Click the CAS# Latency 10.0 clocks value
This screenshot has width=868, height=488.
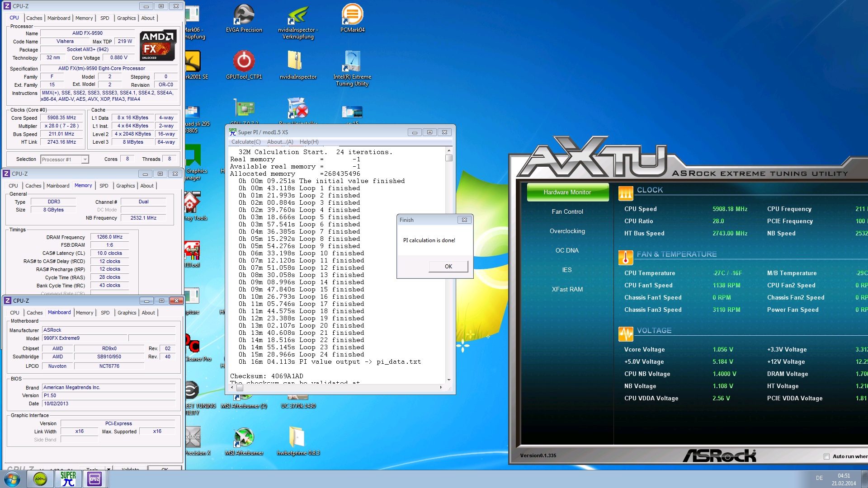[109, 253]
